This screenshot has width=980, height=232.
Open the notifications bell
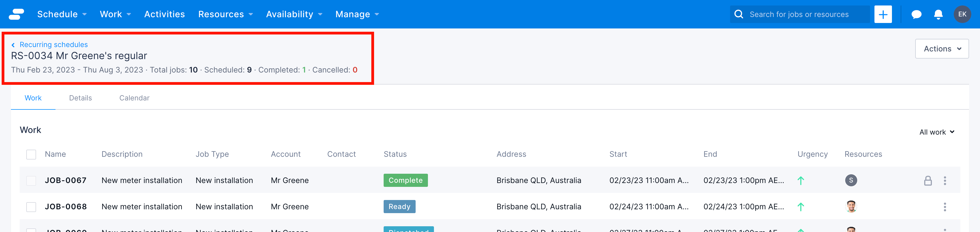click(938, 14)
